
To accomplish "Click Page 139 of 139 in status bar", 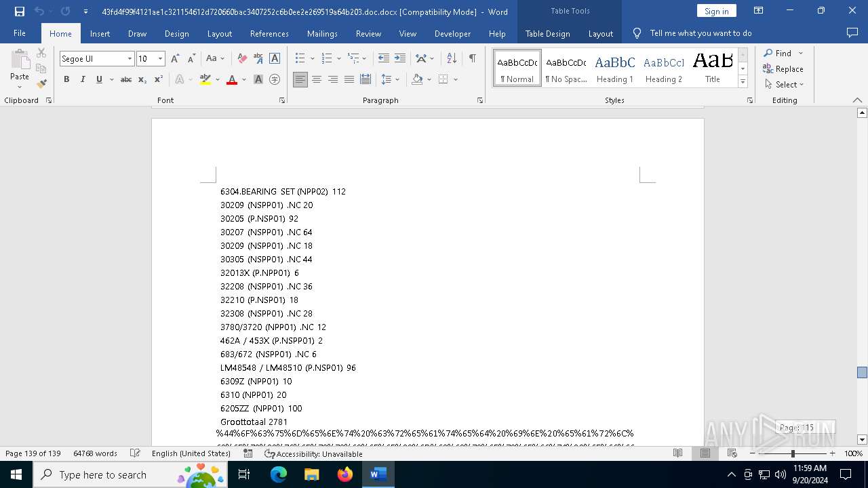I will point(33,453).
